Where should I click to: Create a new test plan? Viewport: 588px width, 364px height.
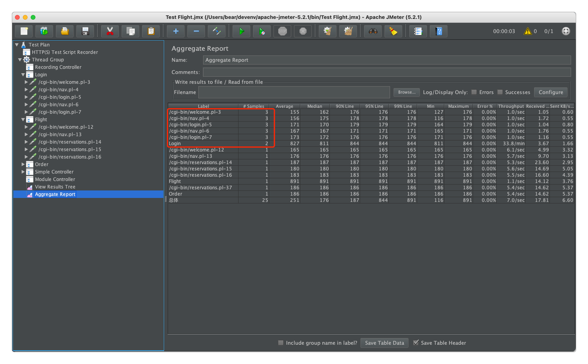pyautogui.click(x=24, y=31)
